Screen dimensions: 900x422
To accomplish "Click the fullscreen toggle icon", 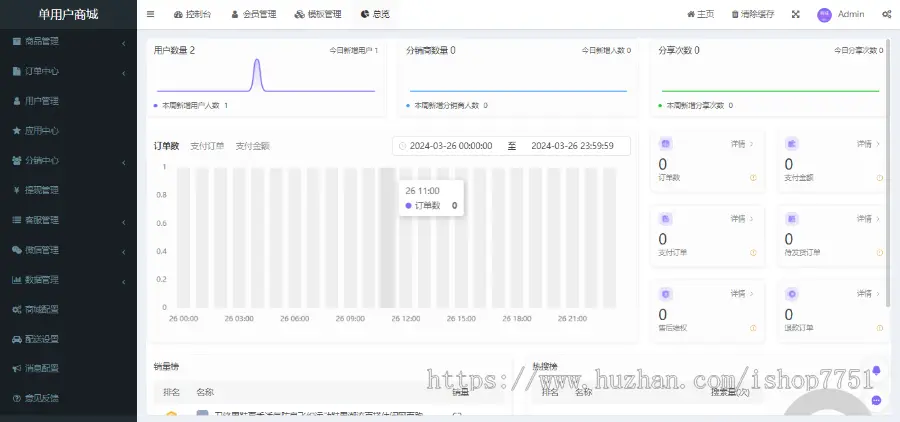I will [x=795, y=14].
